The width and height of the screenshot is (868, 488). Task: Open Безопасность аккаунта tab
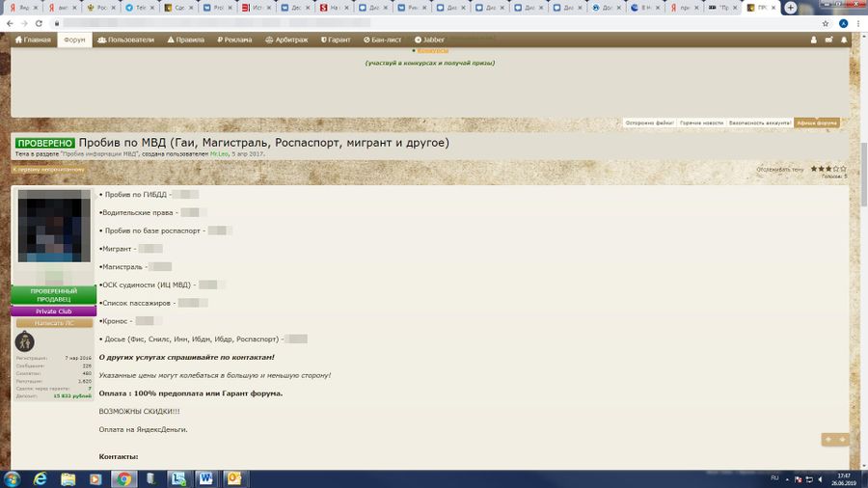tap(760, 122)
